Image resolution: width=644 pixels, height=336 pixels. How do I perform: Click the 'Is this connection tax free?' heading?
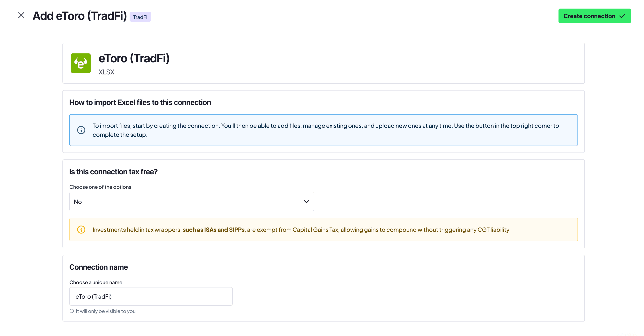113,172
